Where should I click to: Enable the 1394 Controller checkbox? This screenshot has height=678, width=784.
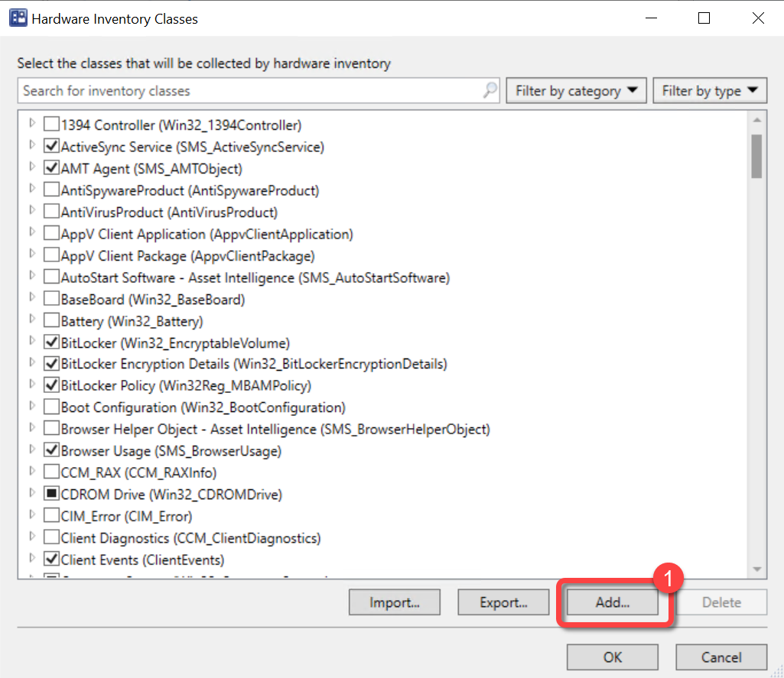click(51, 125)
